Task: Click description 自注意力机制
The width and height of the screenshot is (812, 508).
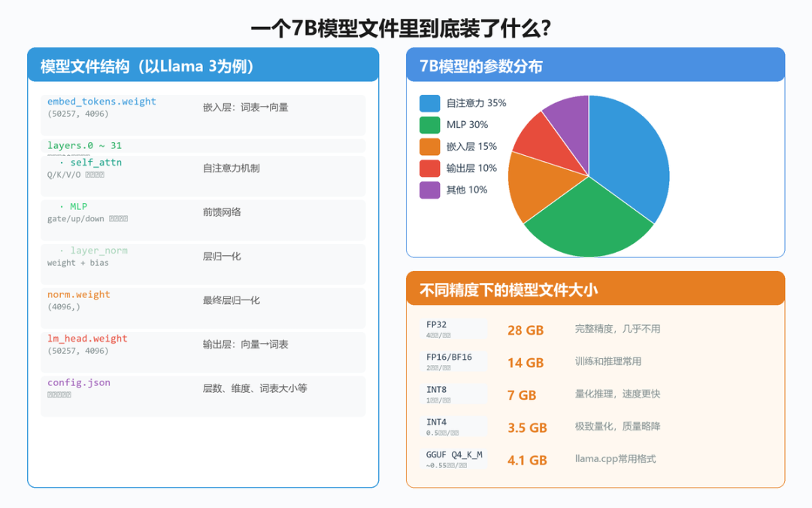Action: pos(231,168)
